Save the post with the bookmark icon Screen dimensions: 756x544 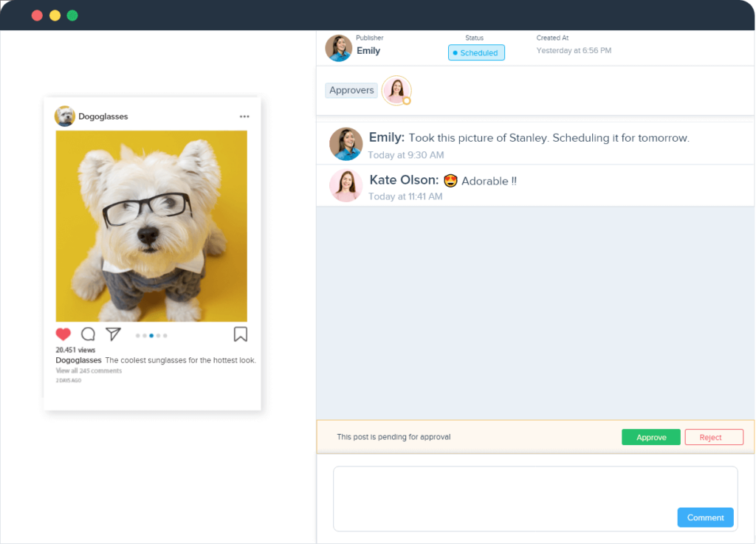pyautogui.click(x=239, y=334)
